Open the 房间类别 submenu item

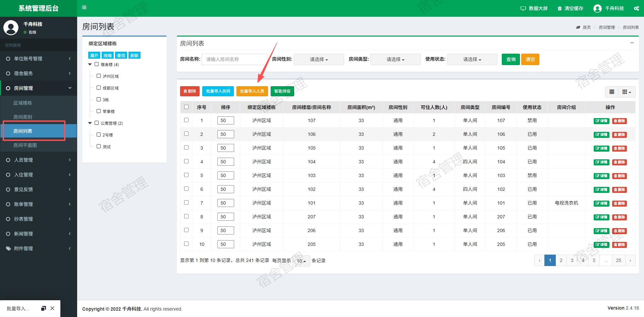pyautogui.click(x=39, y=117)
